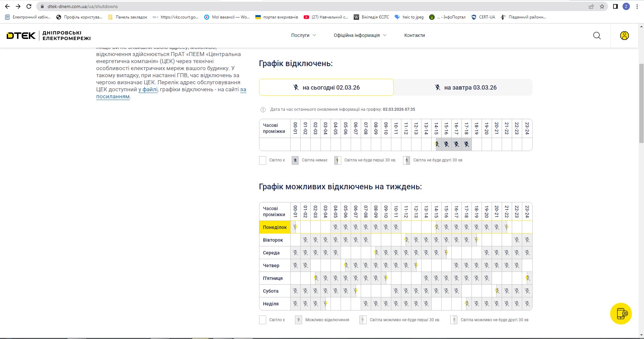Click the share page icon in address bar

pyautogui.click(x=591, y=6)
